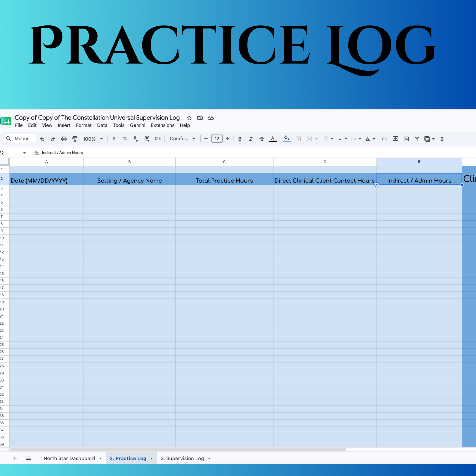Open North Star Dashboard tab options arrow
The height and width of the screenshot is (476, 476).
100,458
